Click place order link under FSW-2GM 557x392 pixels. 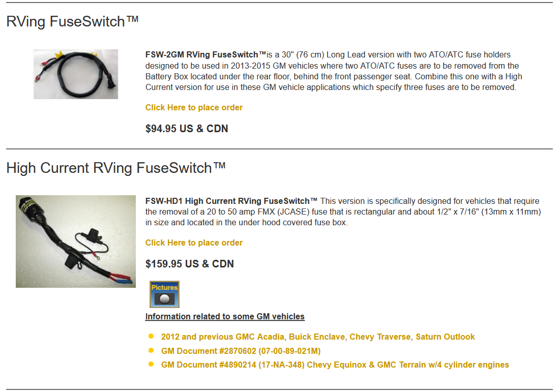[x=194, y=108]
